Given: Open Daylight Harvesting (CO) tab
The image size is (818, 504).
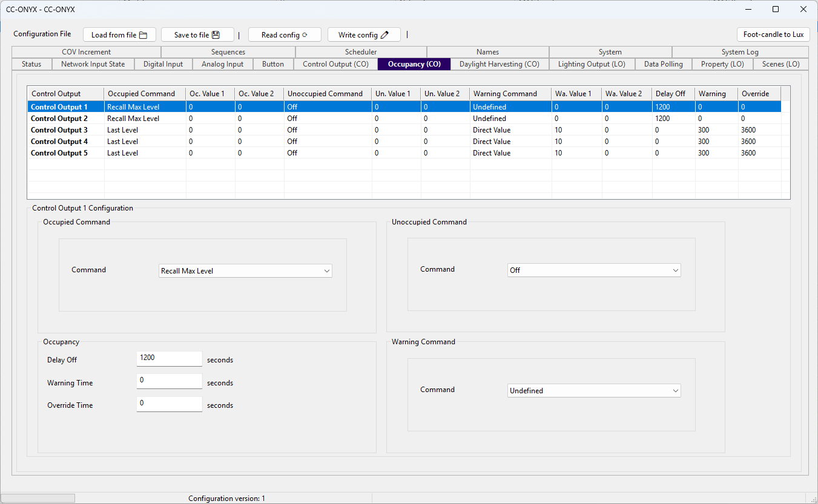Looking at the screenshot, I should (499, 64).
